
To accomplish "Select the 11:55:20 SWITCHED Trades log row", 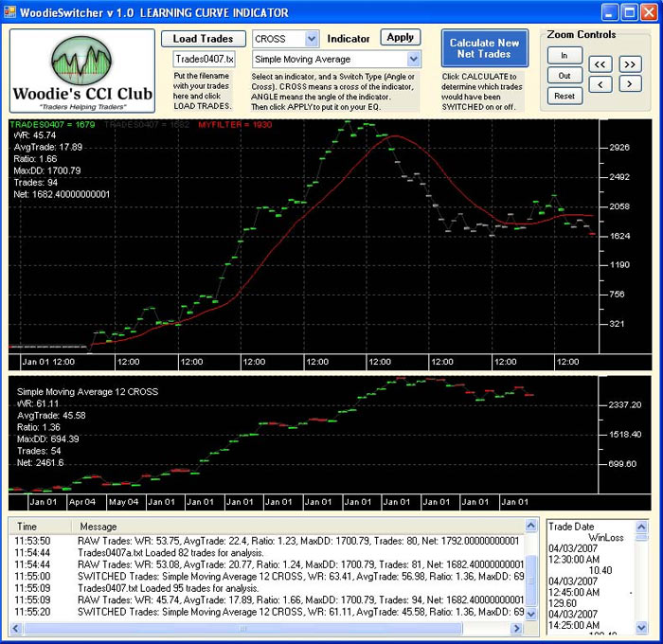I will pyautogui.click(x=267, y=613).
